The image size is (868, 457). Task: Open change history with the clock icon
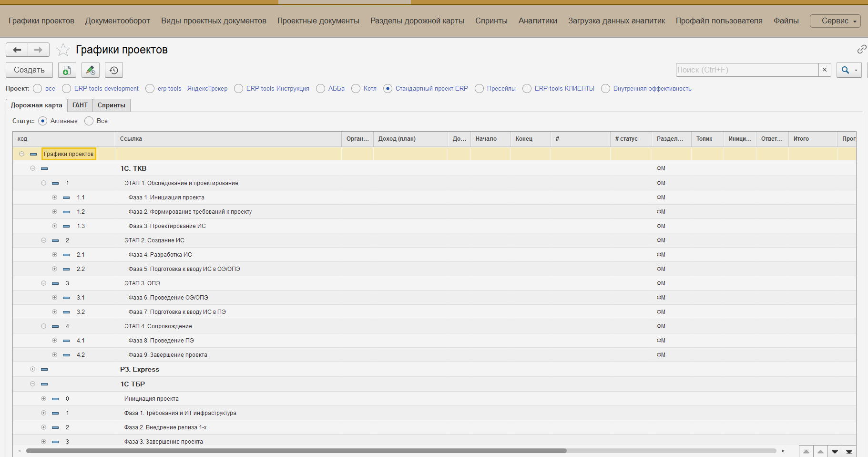click(114, 70)
